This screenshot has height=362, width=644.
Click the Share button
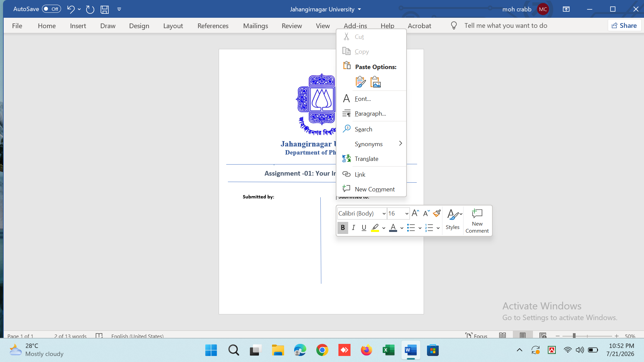(624, 25)
